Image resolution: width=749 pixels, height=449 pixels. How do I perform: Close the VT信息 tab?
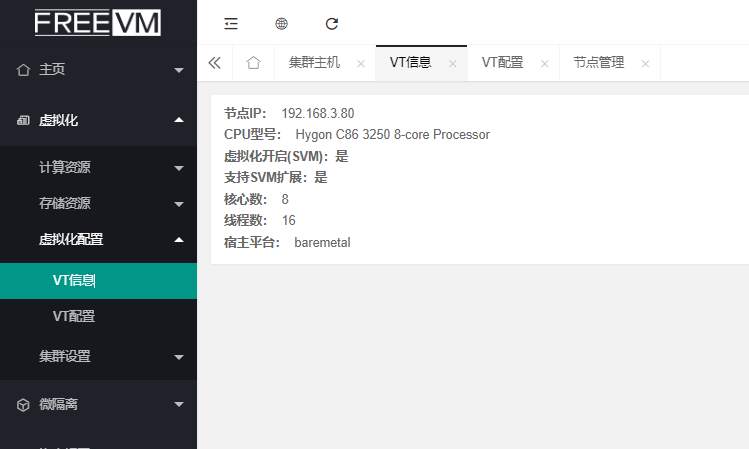pyautogui.click(x=452, y=63)
